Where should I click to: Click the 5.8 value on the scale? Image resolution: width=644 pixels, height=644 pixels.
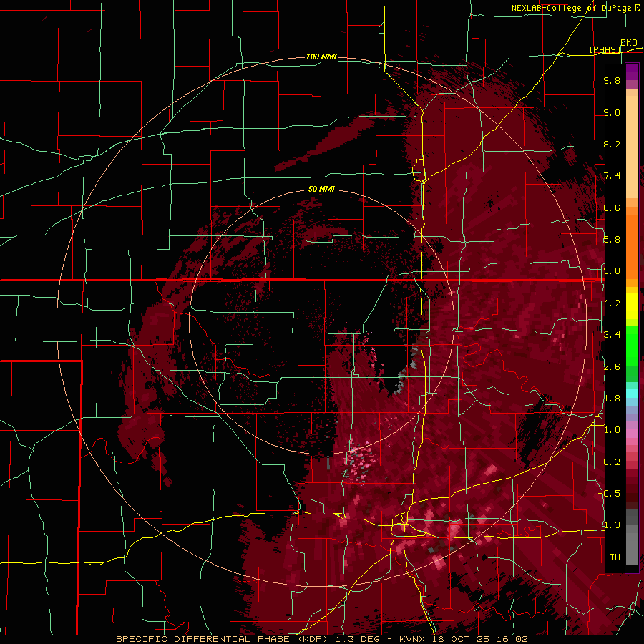coord(612,240)
